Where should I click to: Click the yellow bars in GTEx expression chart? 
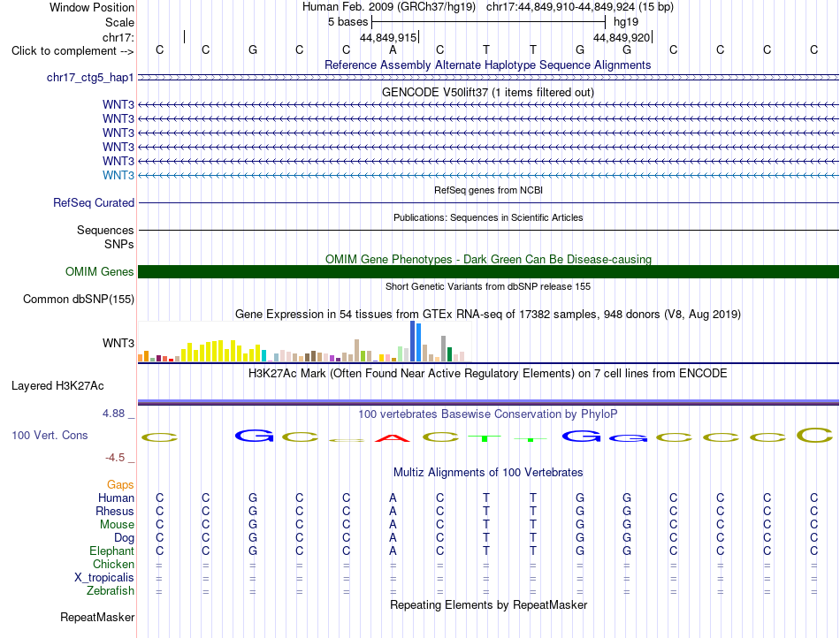tap(224, 351)
